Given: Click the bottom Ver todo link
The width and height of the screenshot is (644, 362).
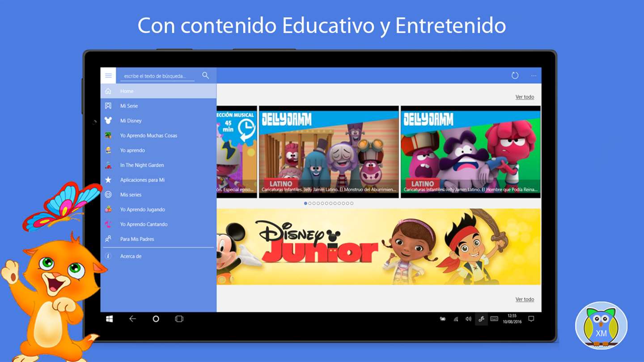Looking at the screenshot, I should coord(525,299).
